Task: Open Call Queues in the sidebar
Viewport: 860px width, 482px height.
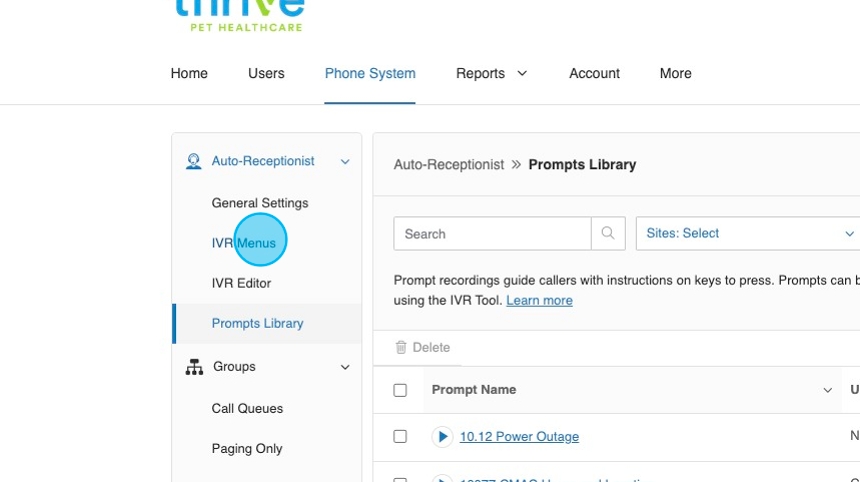Action: pos(247,409)
